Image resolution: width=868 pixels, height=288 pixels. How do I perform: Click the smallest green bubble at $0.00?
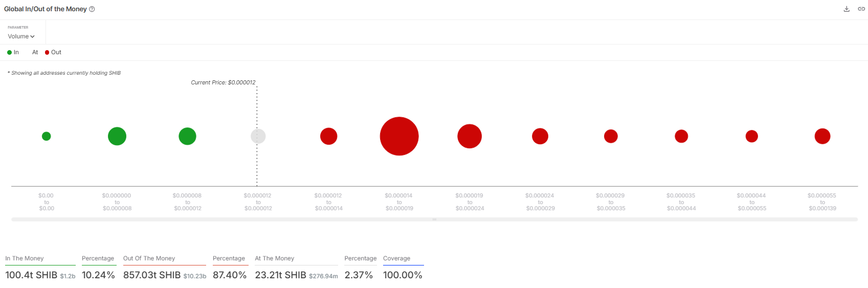(46, 136)
